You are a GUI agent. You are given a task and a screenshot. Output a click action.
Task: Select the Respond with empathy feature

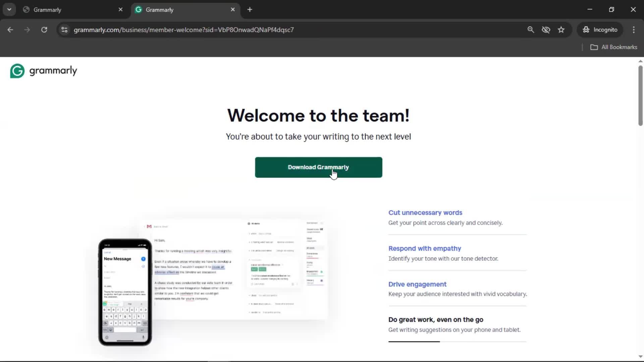(425, 248)
